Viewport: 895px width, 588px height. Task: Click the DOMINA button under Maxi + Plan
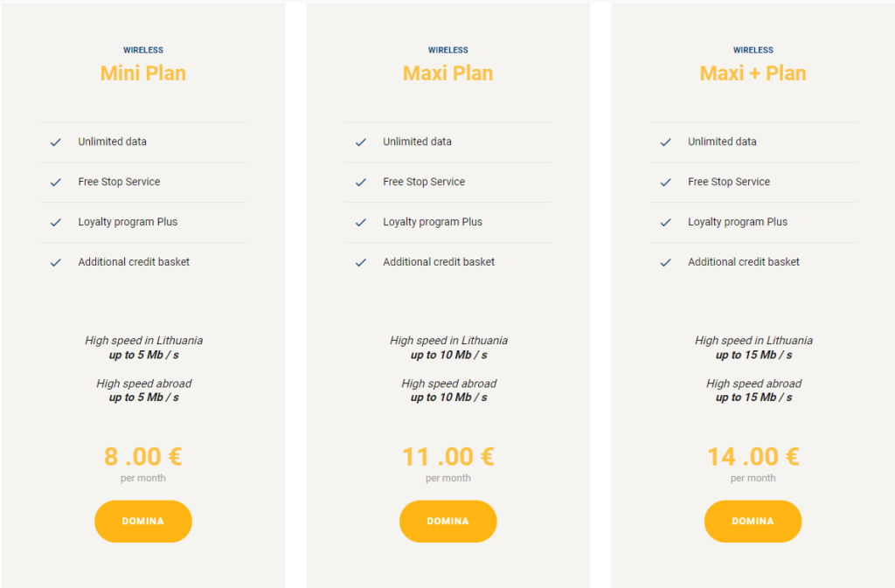coord(753,521)
